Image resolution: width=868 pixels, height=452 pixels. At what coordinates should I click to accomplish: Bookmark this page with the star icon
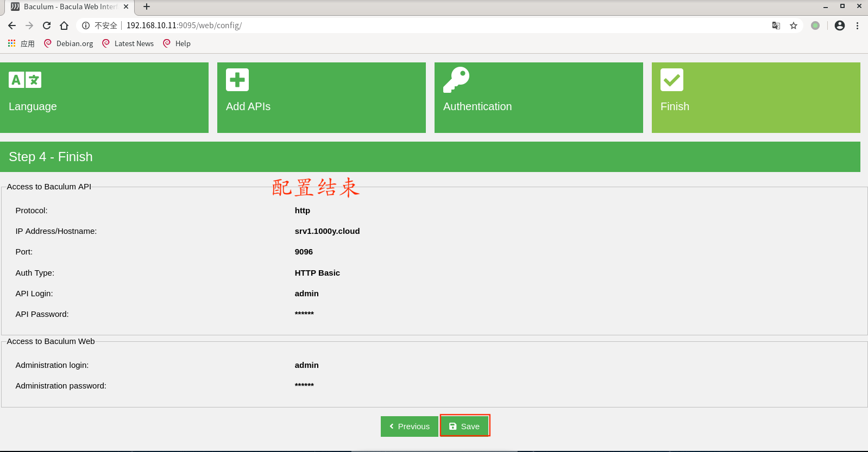pos(794,26)
